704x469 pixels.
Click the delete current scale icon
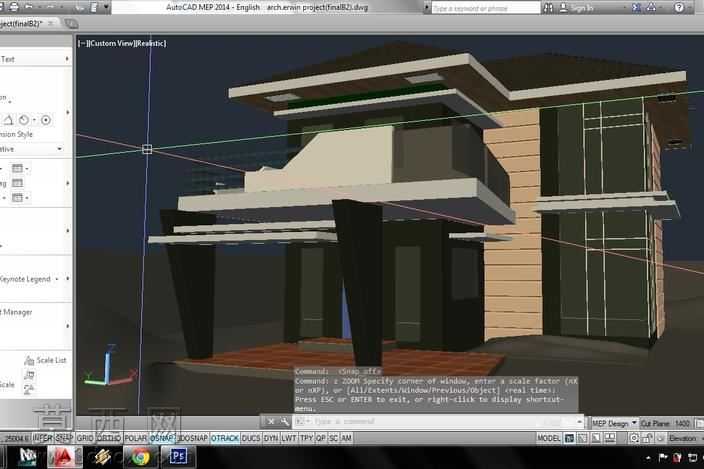pyautogui.click(x=29, y=389)
